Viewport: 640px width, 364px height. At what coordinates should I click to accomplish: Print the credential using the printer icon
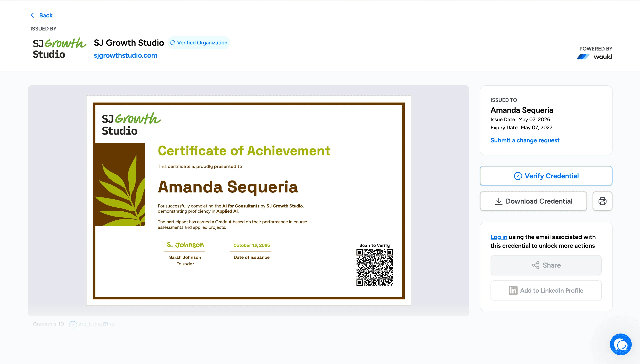(602, 201)
